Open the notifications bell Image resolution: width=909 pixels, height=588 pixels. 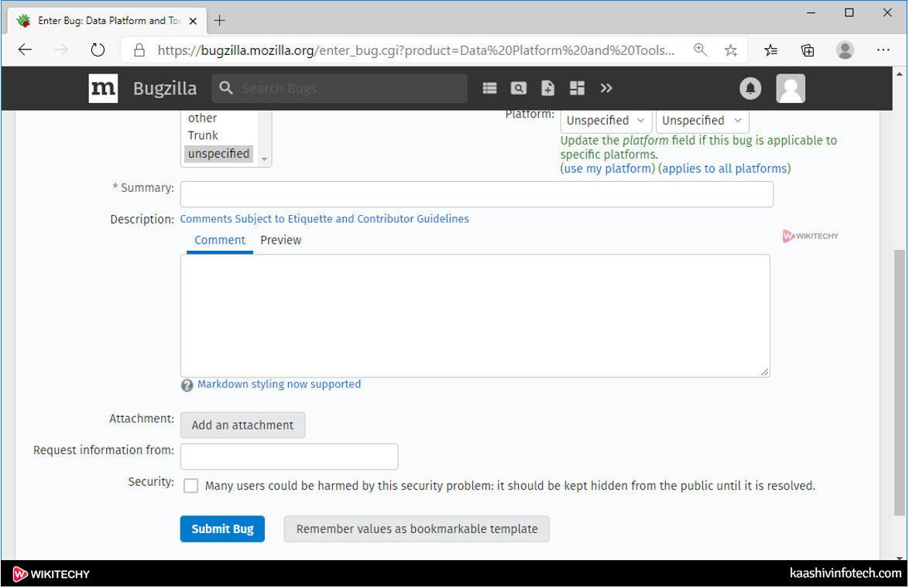750,88
